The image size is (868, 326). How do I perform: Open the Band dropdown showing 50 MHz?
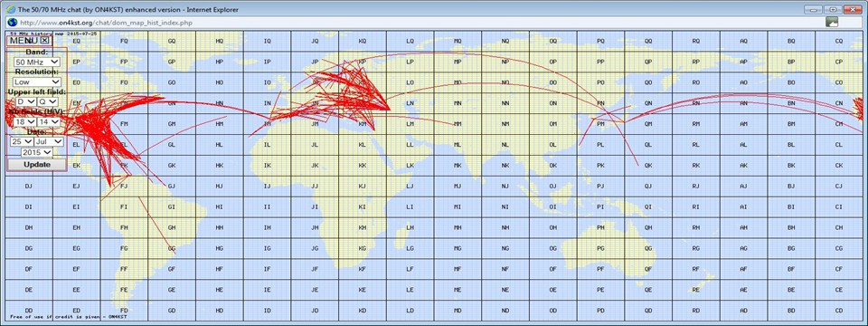point(37,62)
